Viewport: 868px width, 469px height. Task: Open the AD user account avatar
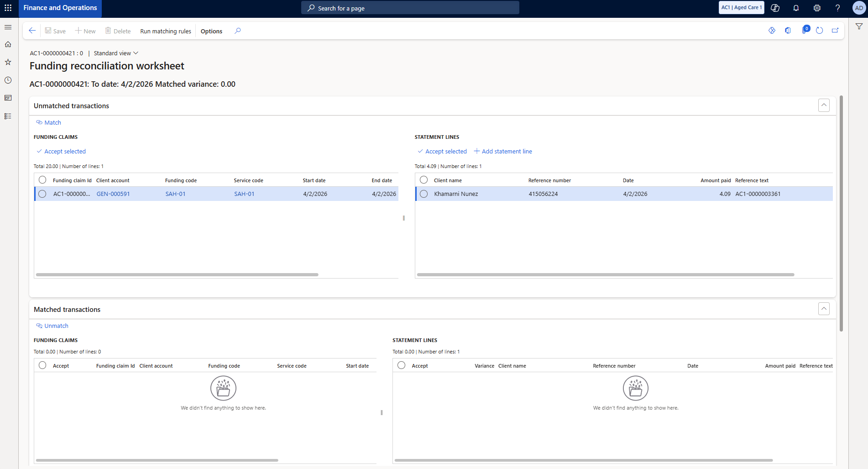coord(859,8)
